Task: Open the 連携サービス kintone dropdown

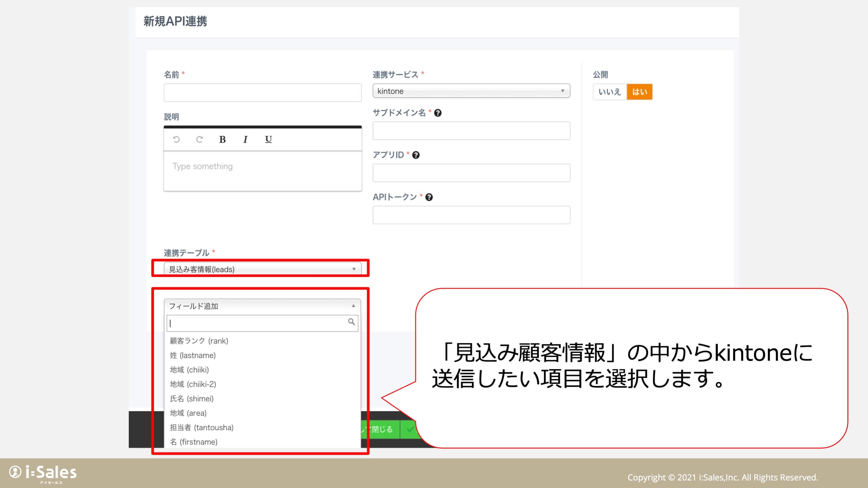Action: 471,91
